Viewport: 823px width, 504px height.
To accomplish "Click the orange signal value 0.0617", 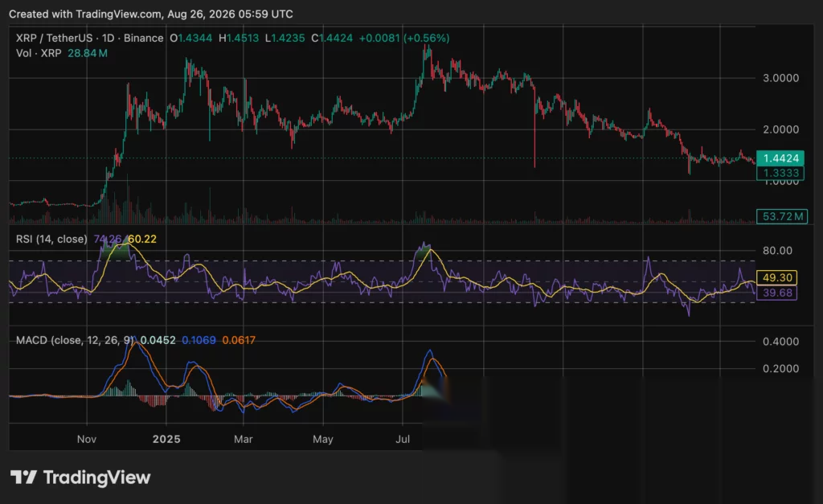I will (x=239, y=340).
